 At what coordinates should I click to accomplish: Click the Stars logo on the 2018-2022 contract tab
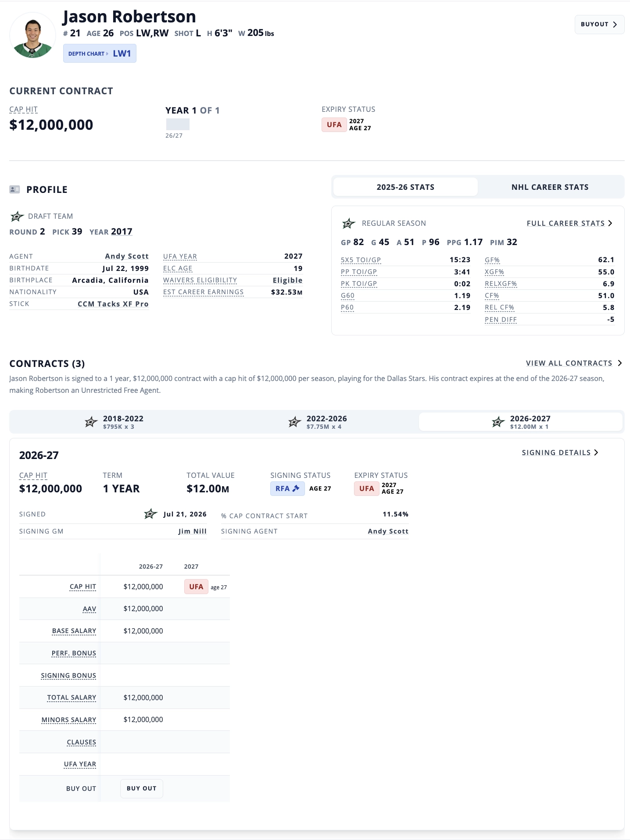pos(91,422)
